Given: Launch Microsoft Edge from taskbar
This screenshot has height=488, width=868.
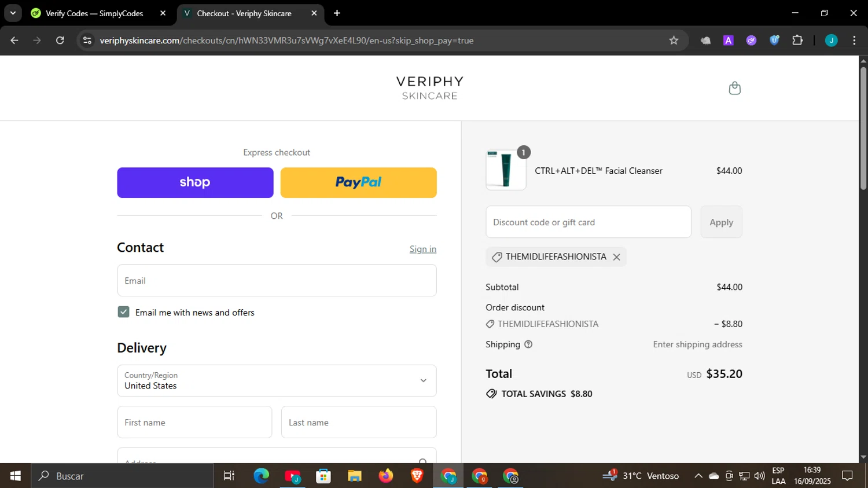Looking at the screenshot, I should pos(261,476).
